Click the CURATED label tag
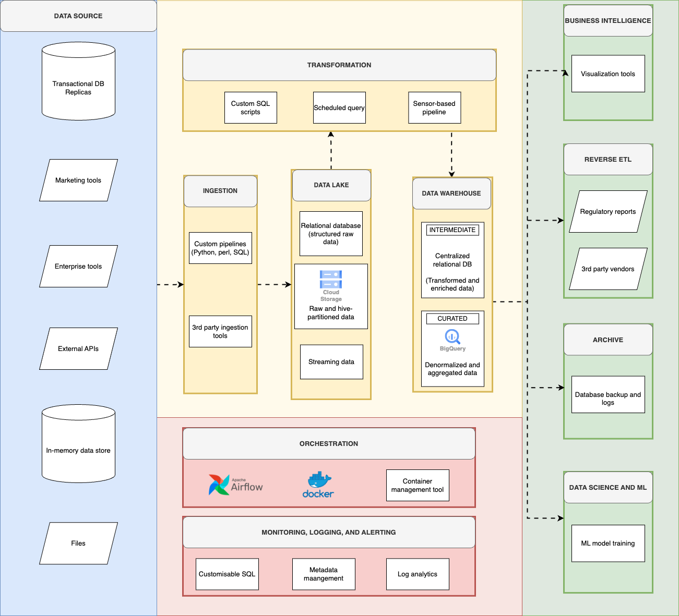Image resolution: width=679 pixels, height=616 pixels. pyautogui.click(x=452, y=318)
